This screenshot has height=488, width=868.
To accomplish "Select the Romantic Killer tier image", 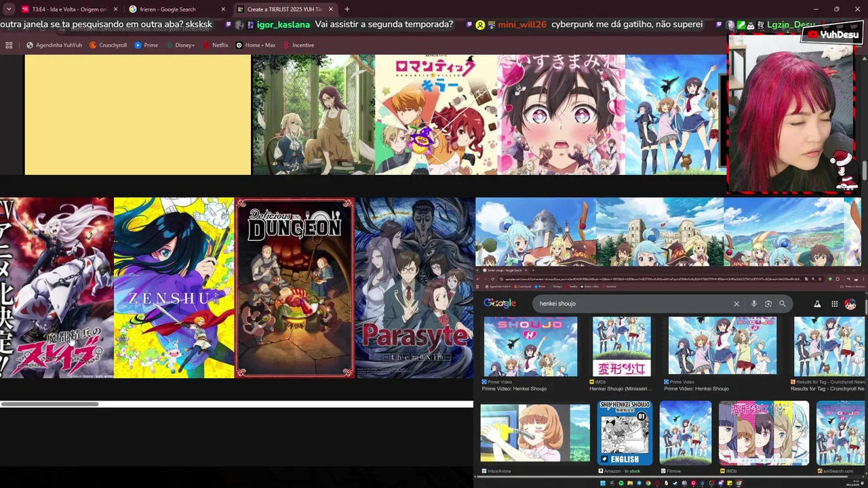I will (x=436, y=115).
